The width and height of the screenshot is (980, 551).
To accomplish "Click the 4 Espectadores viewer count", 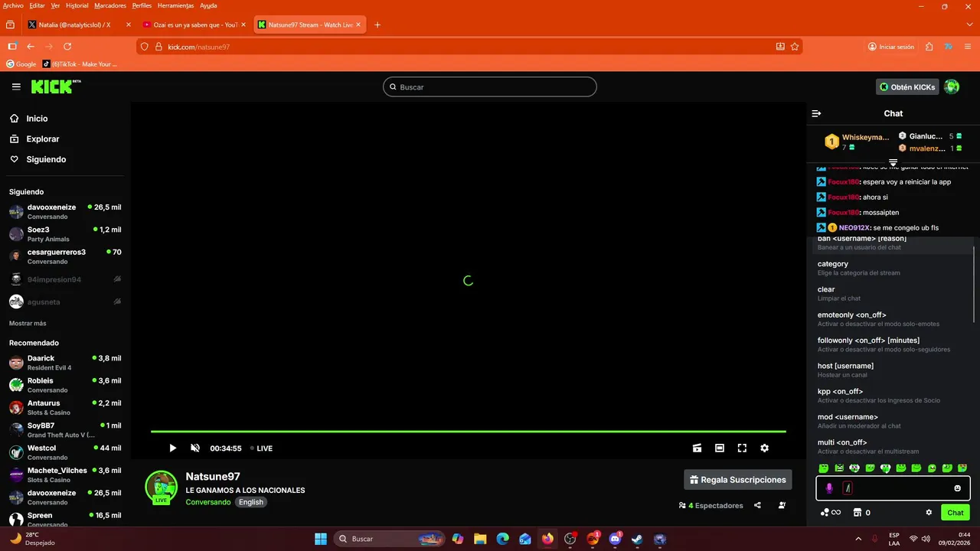I will click(710, 505).
